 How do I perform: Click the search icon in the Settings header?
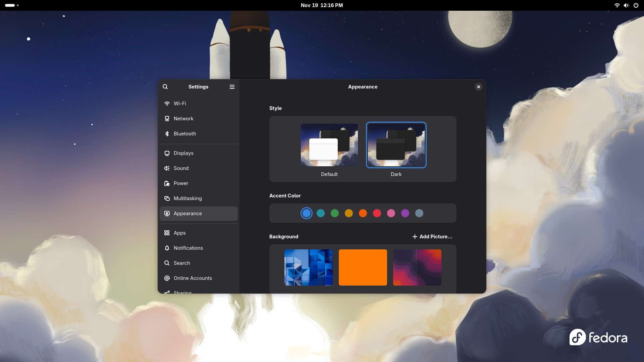(165, 87)
